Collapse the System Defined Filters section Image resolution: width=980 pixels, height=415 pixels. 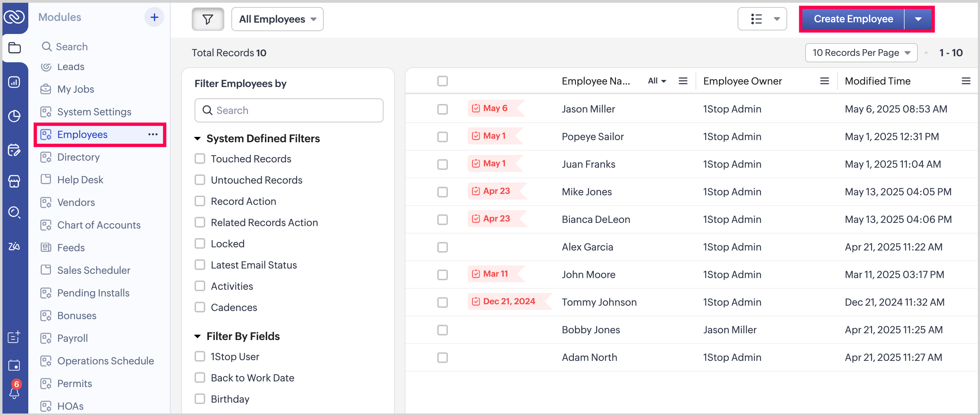click(x=197, y=138)
